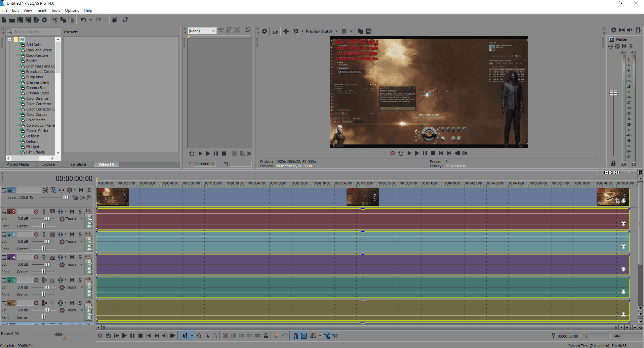The height and width of the screenshot is (348, 644).
Task: Expand the Touch automation dropdown on track 2
Action: [81, 219]
